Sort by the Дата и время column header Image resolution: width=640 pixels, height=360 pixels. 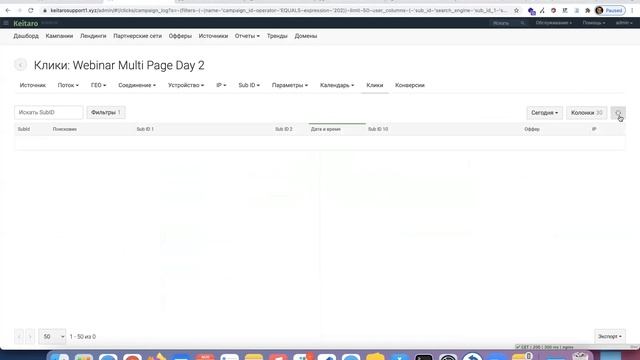click(326, 129)
